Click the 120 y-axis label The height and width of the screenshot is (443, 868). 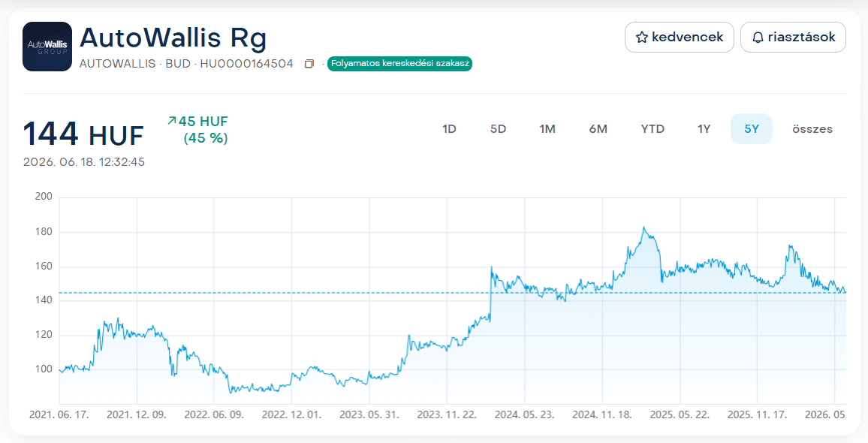coord(44,335)
